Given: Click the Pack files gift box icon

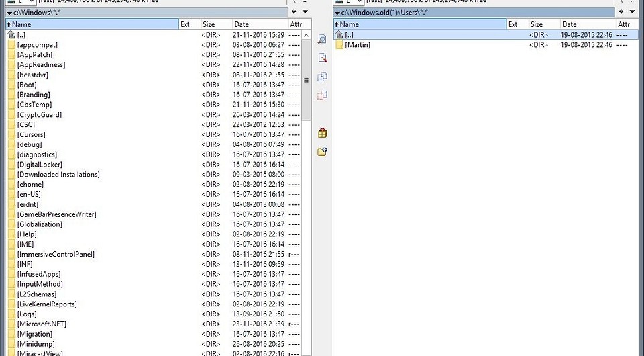Looking at the screenshot, I should coord(322,133).
